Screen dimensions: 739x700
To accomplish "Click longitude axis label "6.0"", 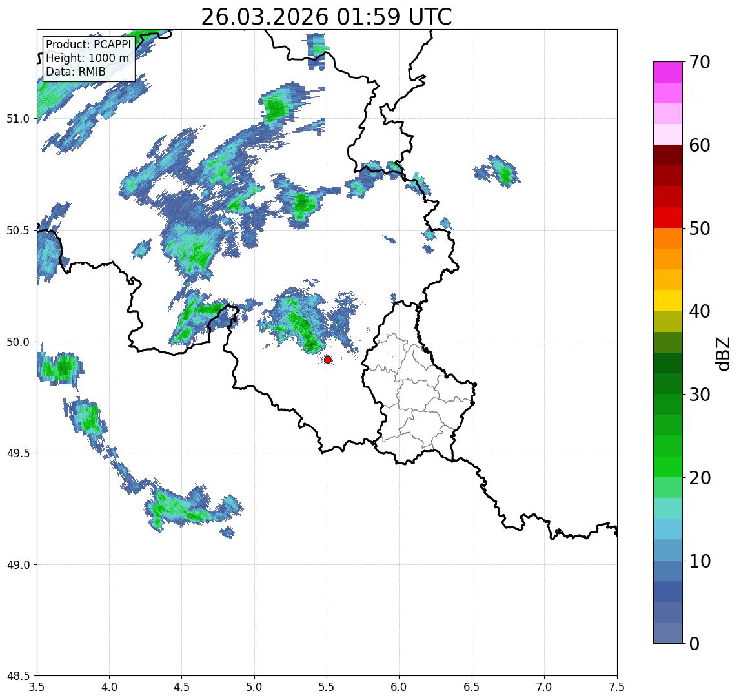I will click(400, 687).
